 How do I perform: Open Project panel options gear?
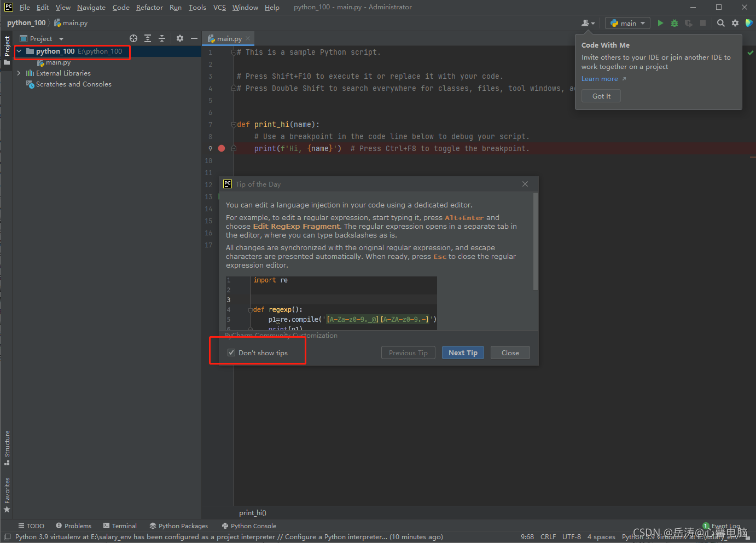180,38
